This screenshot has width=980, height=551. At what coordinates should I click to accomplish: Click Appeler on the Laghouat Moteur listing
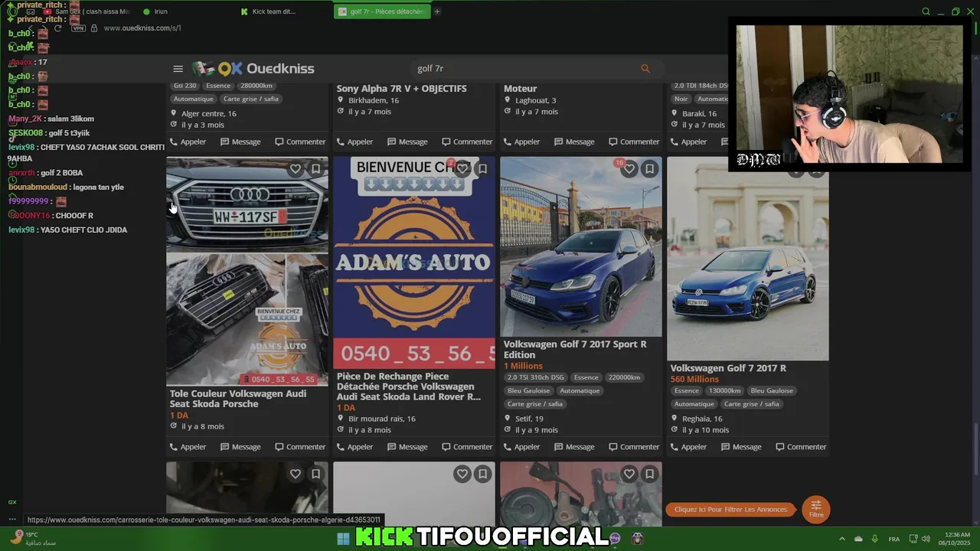click(x=522, y=142)
